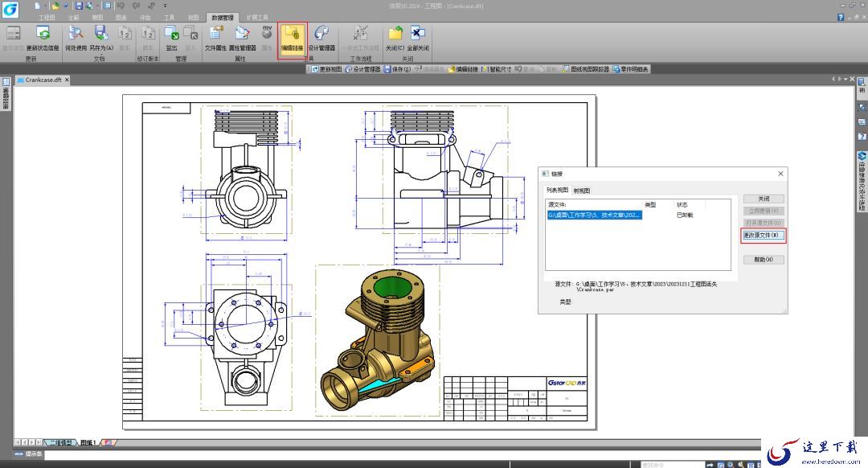868x468 pixels.
Task: Click 设计管理器 in the floating toolbar
Action: [362, 69]
